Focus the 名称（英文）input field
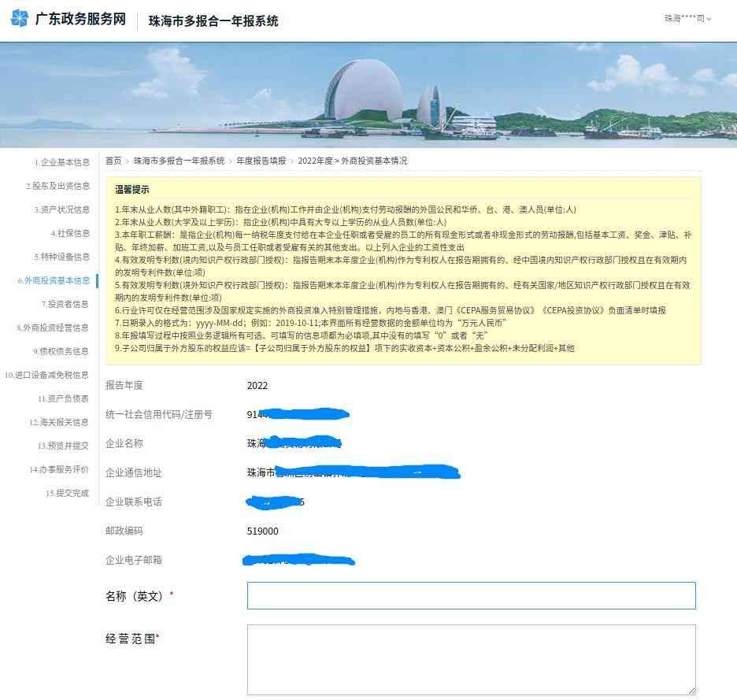The width and height of the screenshot is (737, 700). coord(471,596)
